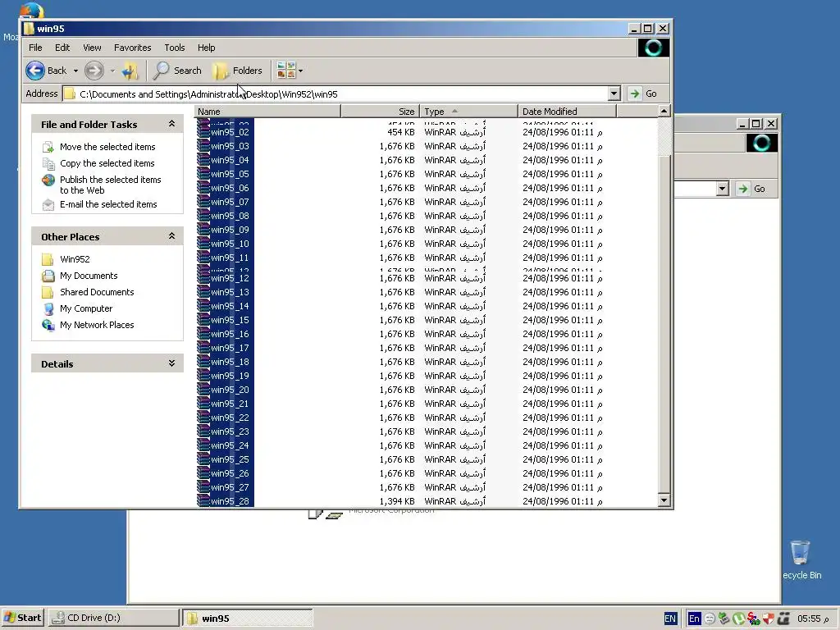The width and height of the screenshot is (840, 630).
Task: Open the File menu
Action: click(x=35, y=48)
